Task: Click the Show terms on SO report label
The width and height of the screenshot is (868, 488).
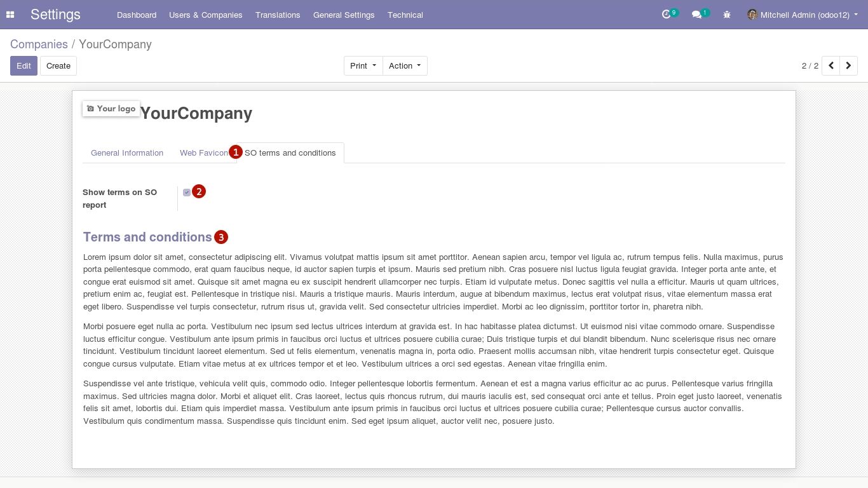Action: [x=120, y=198]
